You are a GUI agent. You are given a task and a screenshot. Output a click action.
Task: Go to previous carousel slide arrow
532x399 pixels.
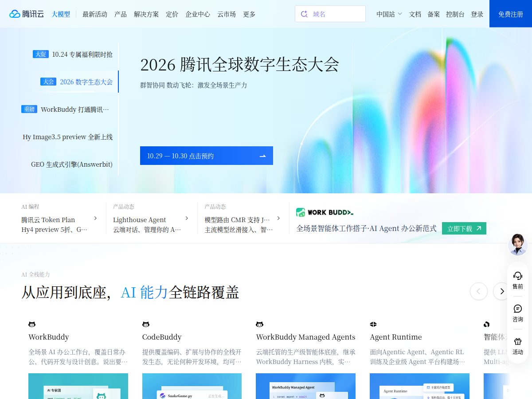pos(479,291)
